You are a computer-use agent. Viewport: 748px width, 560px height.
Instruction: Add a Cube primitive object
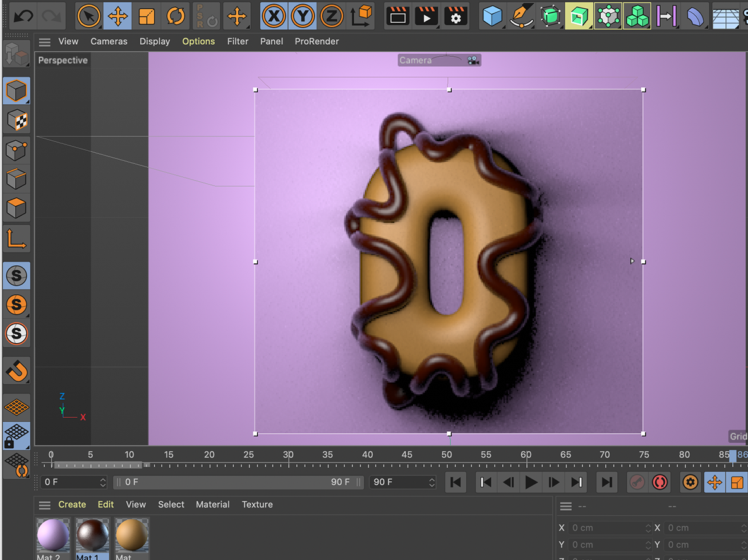tap(492, 16)
